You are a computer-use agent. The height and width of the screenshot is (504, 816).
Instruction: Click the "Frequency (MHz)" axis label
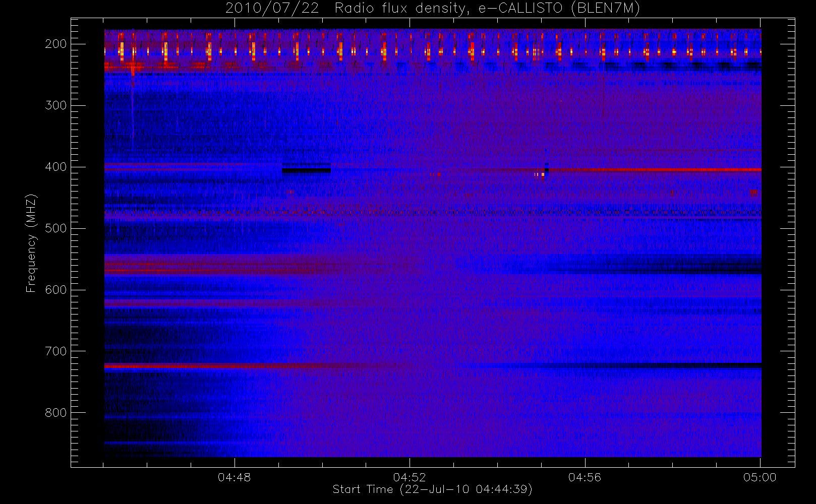31,243
